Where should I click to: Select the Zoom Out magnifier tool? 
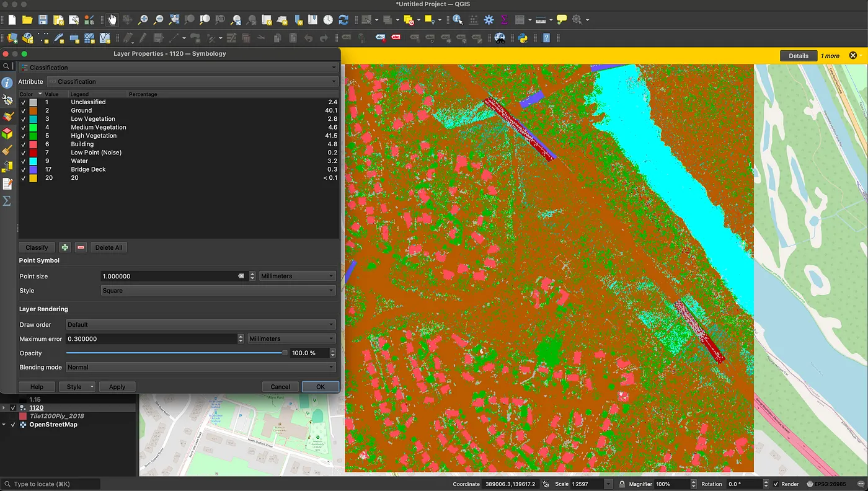click(x=159, y=20)
